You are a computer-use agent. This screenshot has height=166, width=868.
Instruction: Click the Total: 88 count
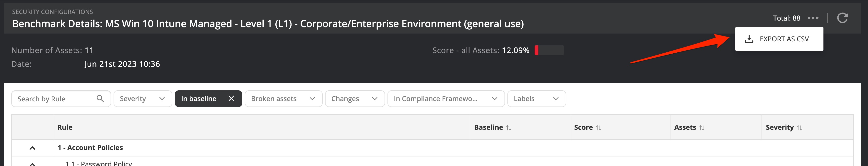[786, 18]
